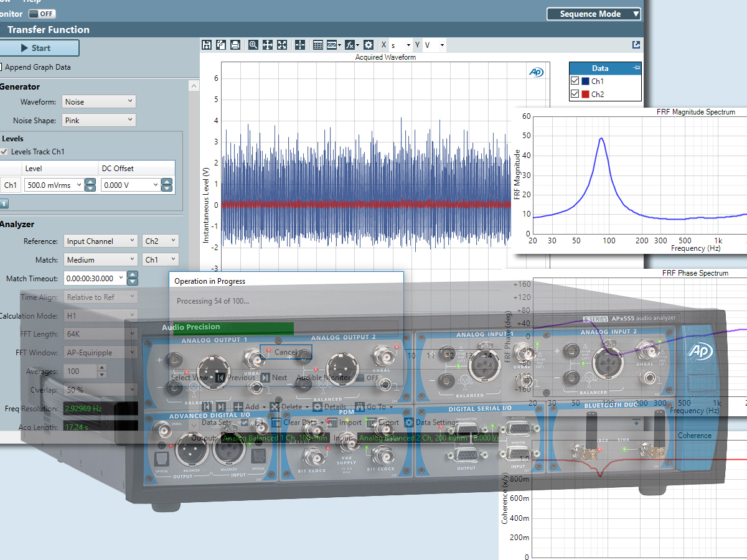The width and height of the screenshot is (747, 560).
Task: Open the FFT Length dropdown set to 64K
Action: (100, 334)
